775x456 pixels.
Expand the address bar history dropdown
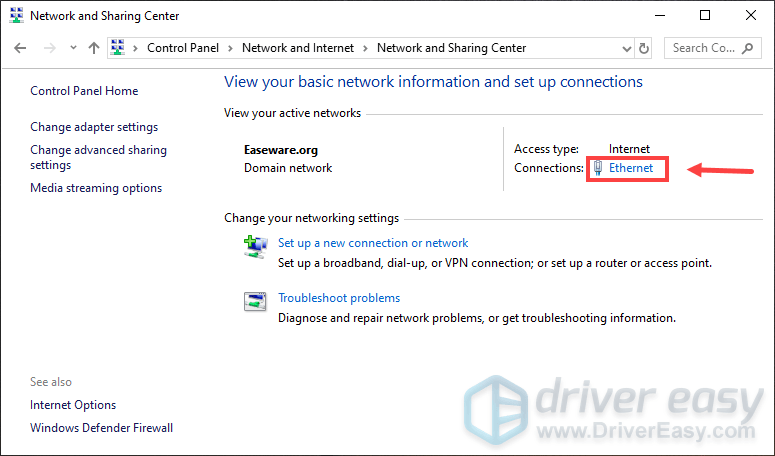pyautogui.click(x=624, y=48)
